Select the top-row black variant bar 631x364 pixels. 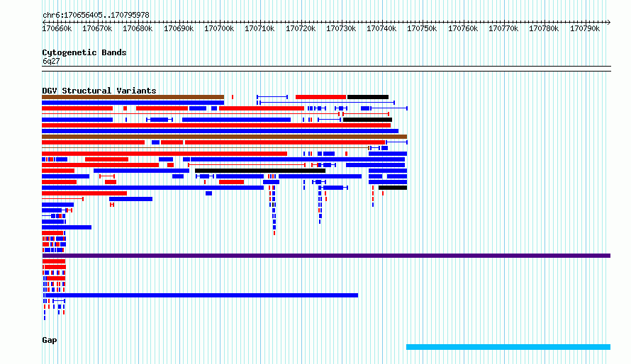368,97
